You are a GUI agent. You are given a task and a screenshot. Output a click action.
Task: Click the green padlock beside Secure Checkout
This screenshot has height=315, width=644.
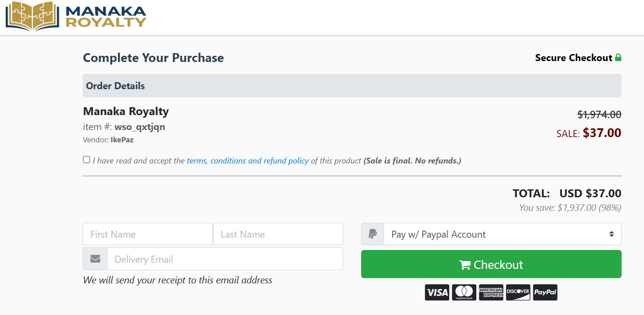pos(618,57)
